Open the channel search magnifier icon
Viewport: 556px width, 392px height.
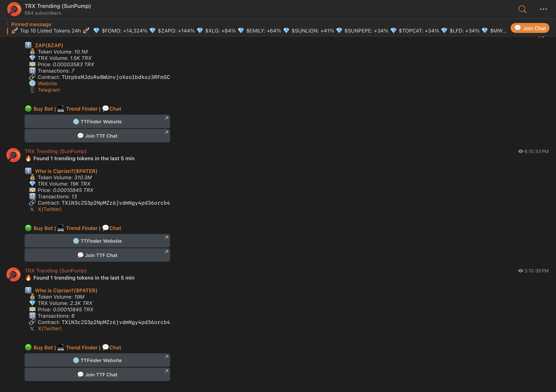[522, 9]
